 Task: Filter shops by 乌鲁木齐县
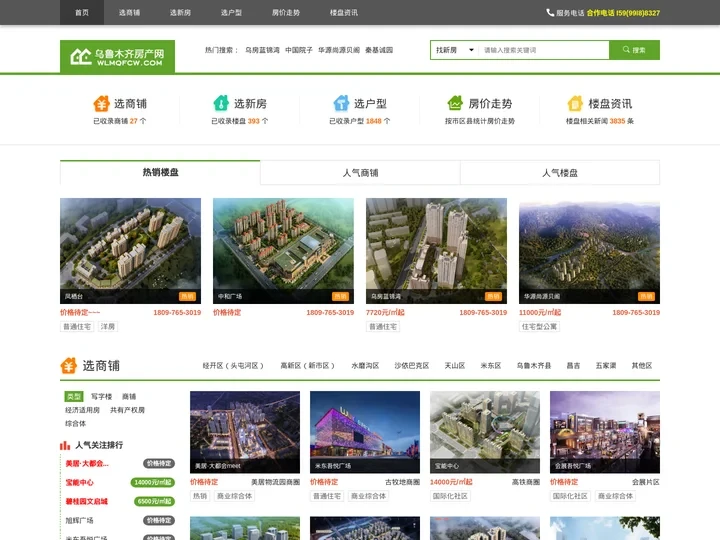(534, 366)
